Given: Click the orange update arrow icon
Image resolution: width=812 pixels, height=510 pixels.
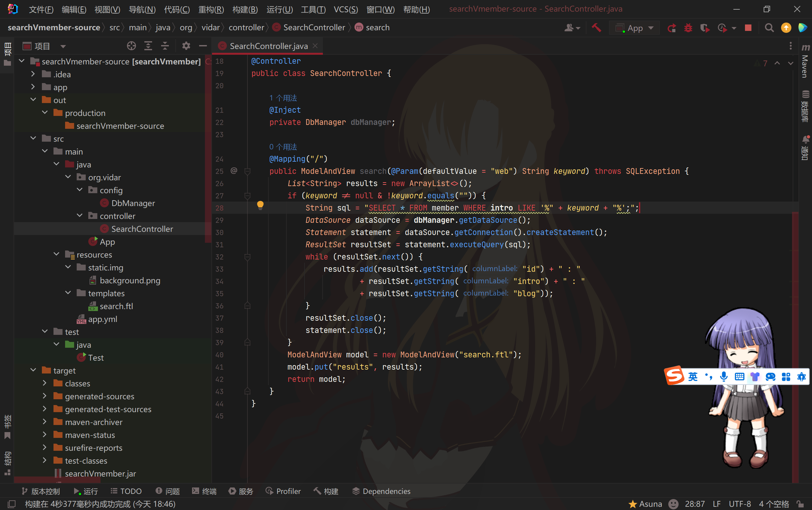Looking at the screenshot, I should point(786,28).
